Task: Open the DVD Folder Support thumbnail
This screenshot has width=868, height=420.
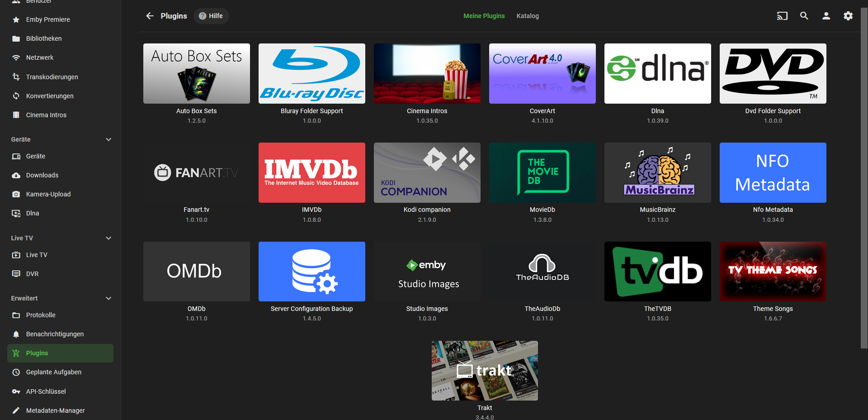Action: point(773,73)
